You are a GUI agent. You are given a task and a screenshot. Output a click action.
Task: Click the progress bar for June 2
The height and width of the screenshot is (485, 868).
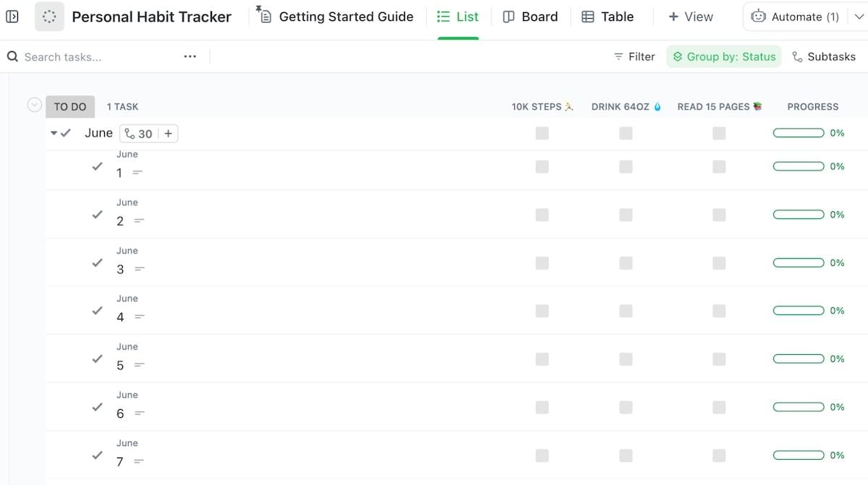click(x=799, y=215)
